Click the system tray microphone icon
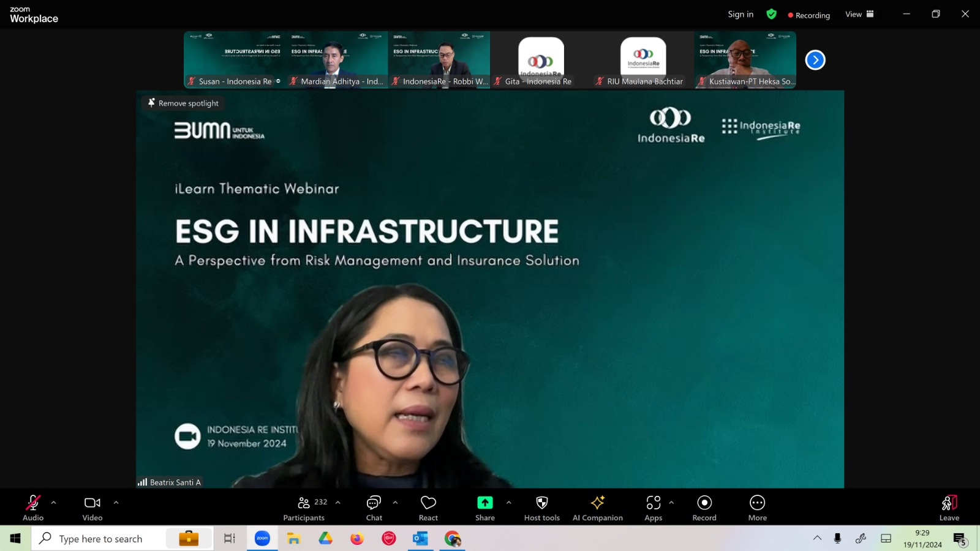980x551 pixels. 837,538
